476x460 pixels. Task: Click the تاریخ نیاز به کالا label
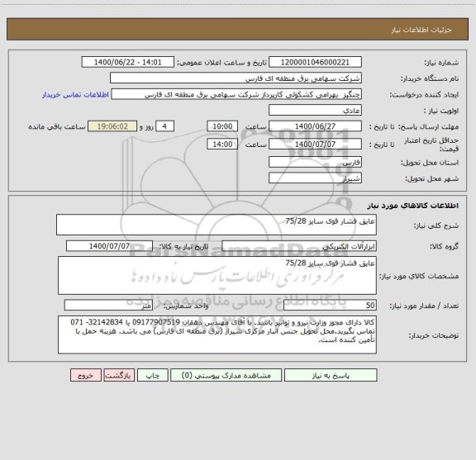click(183, 246)
